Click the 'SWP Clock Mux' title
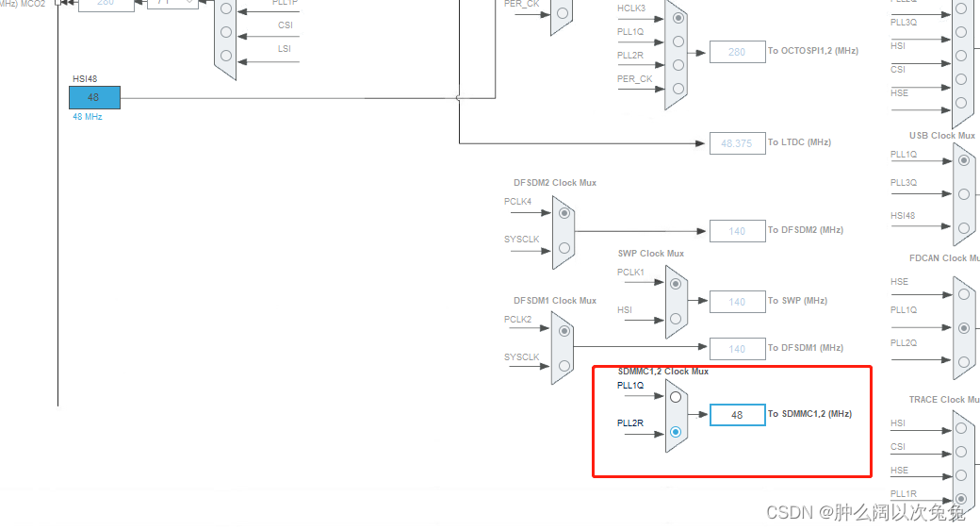Viewport: 980px width, 530px height. tap(650, 254)
